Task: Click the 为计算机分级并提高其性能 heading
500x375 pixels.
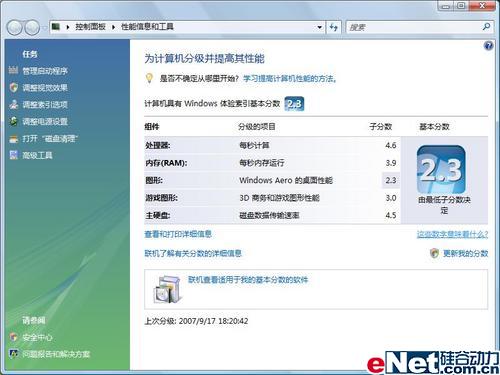Action: point(204,59)
